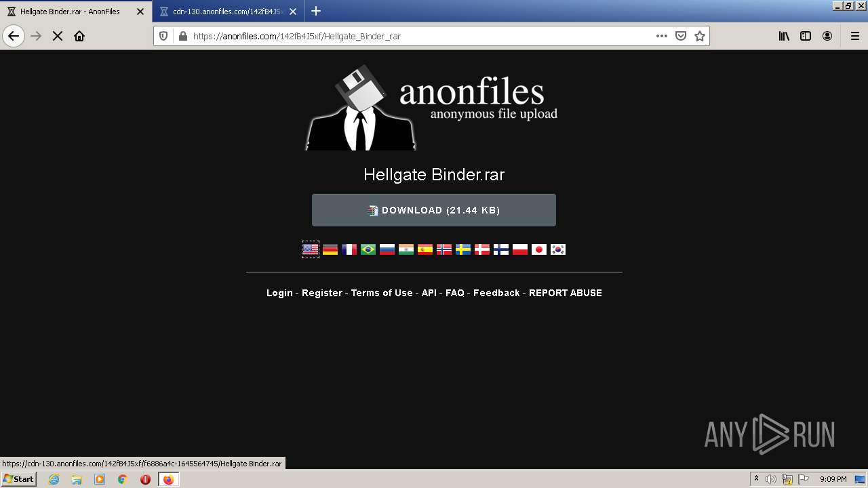
Task: Select the Norwegian flag language
Action: (x=444, y=249)
